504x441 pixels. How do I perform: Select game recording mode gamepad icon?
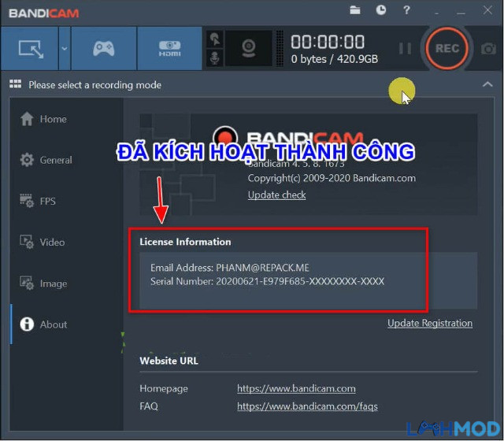(x=103, y=49)
